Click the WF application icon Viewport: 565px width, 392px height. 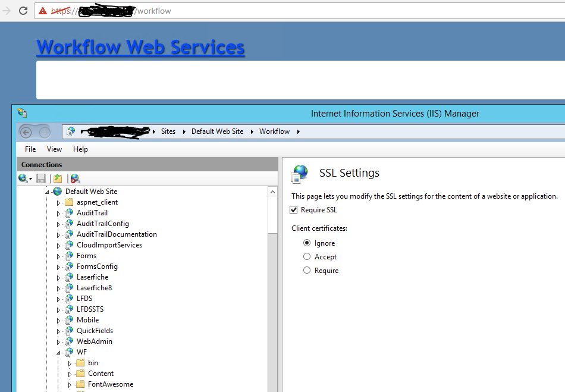69,352
